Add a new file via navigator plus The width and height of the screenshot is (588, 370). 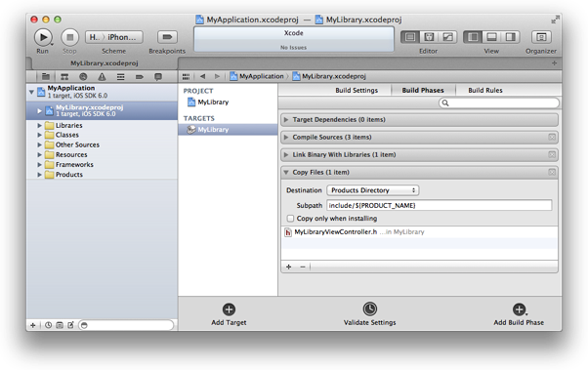pyautogui.click(x=33, y=325)
